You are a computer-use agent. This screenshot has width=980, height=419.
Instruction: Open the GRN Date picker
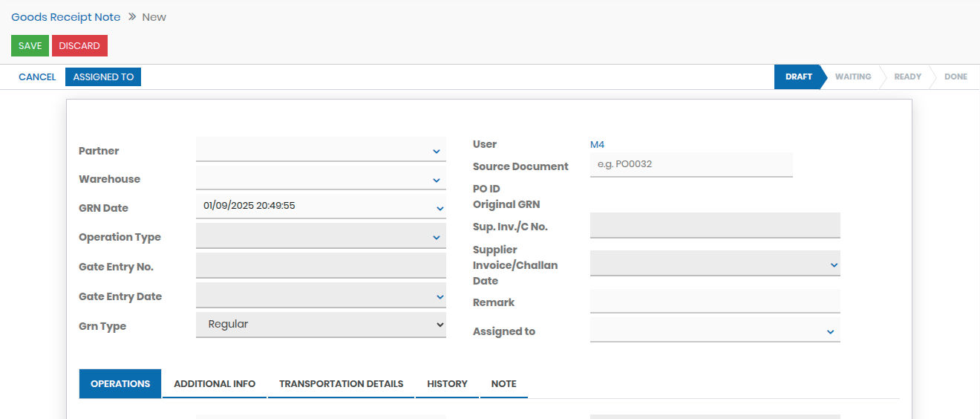(321, 207)
